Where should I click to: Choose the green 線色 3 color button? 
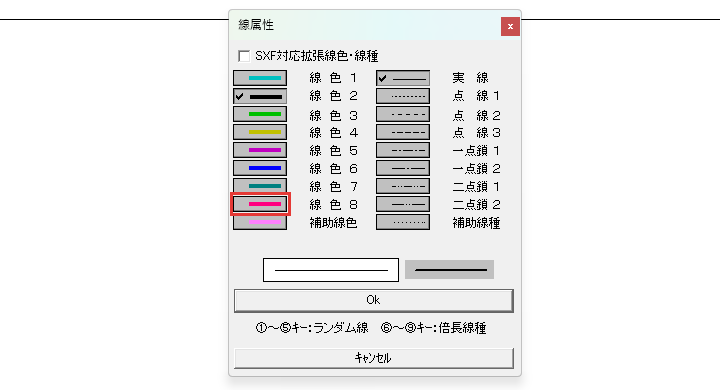260,114
